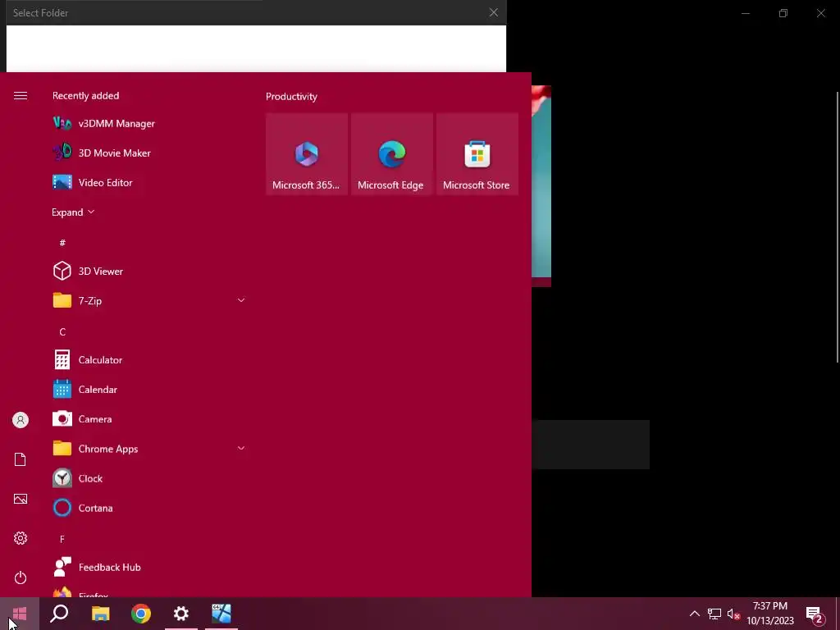This screenshot has height=630, width=840.
Task: Switch to the v3DMM taskbar app
Action: click(221, 614)
